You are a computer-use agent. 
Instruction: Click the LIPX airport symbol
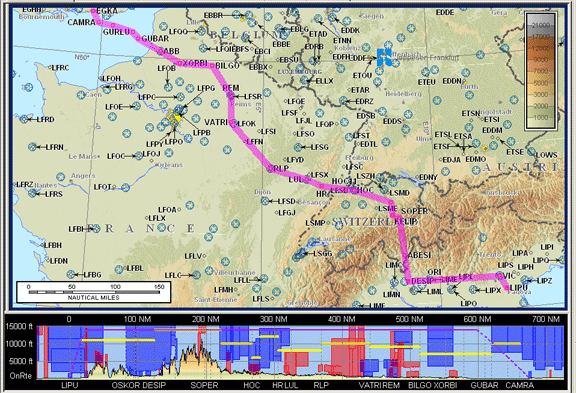coord(474,290)
